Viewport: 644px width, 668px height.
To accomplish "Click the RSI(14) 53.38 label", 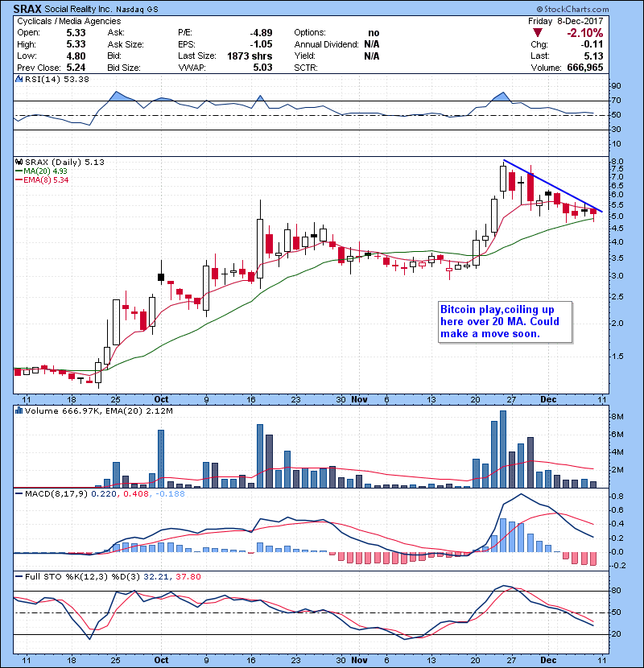I will (x=56, y=79).
